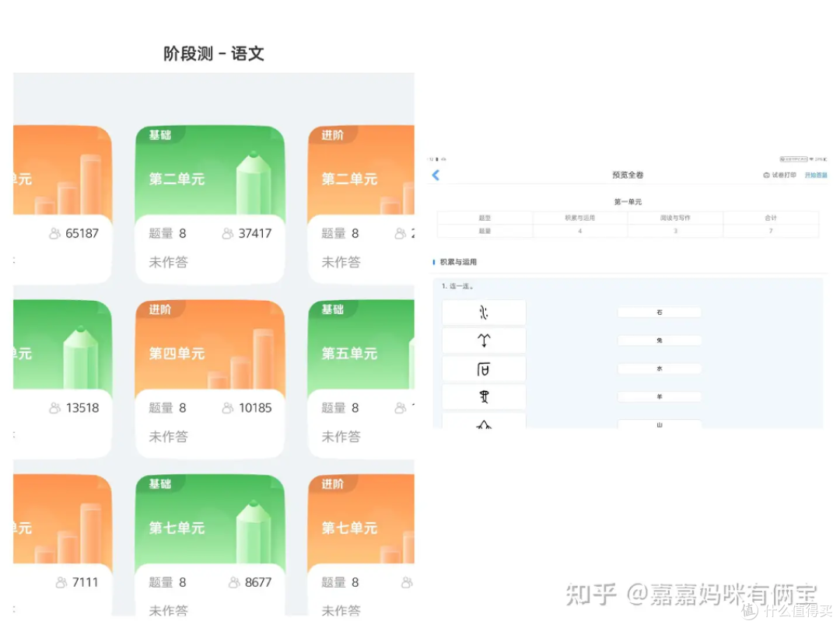Image resolution: width=840 pixels, height=628 pixels.
Task: Click participant icon next to 13518
Action: pos(54,408)
